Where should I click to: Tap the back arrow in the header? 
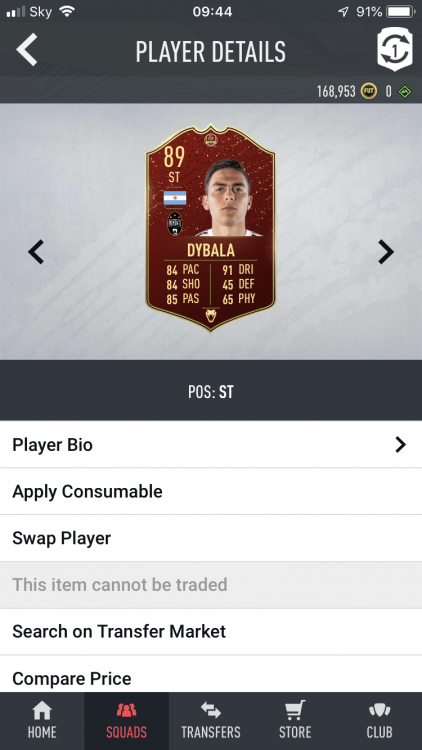point(27,50)
